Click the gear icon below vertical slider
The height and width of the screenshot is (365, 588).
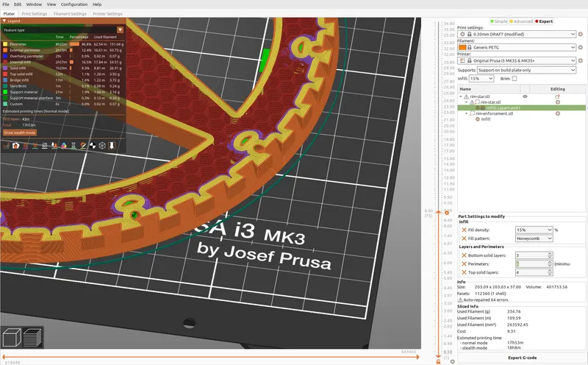tap(453, 361)
